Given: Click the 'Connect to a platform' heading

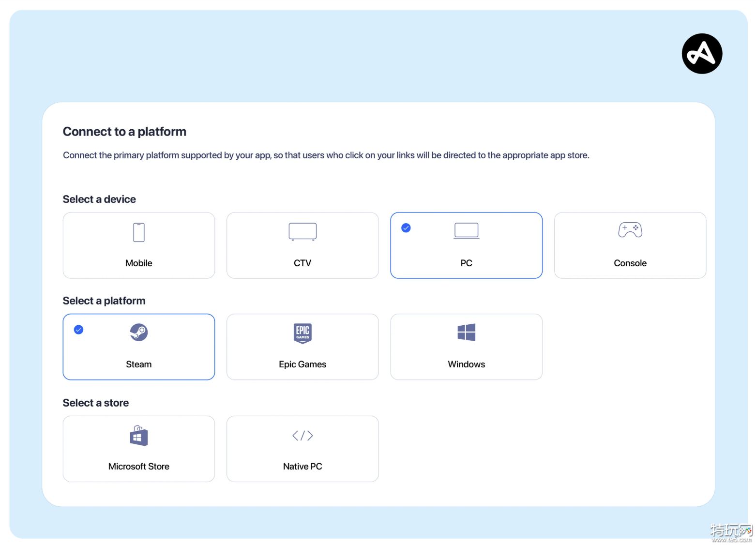Looking at the screenshot, I should [124, 132].
